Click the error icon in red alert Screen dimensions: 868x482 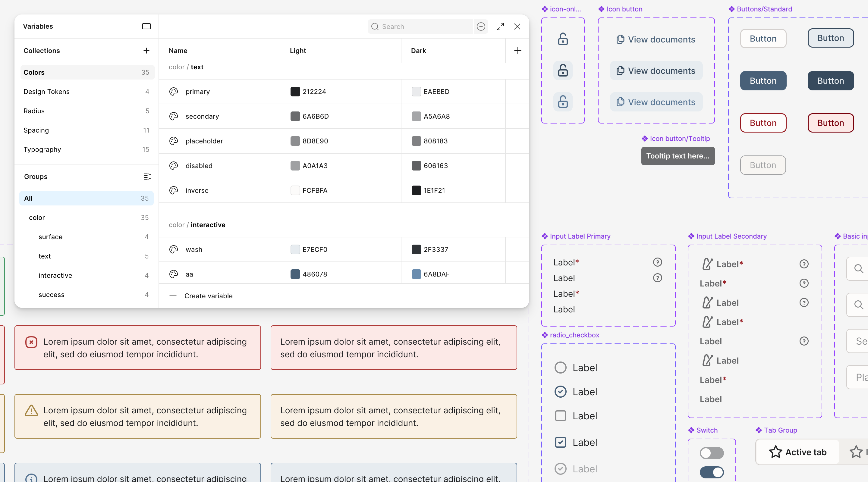pyautogui.click(x=31, y=342)
